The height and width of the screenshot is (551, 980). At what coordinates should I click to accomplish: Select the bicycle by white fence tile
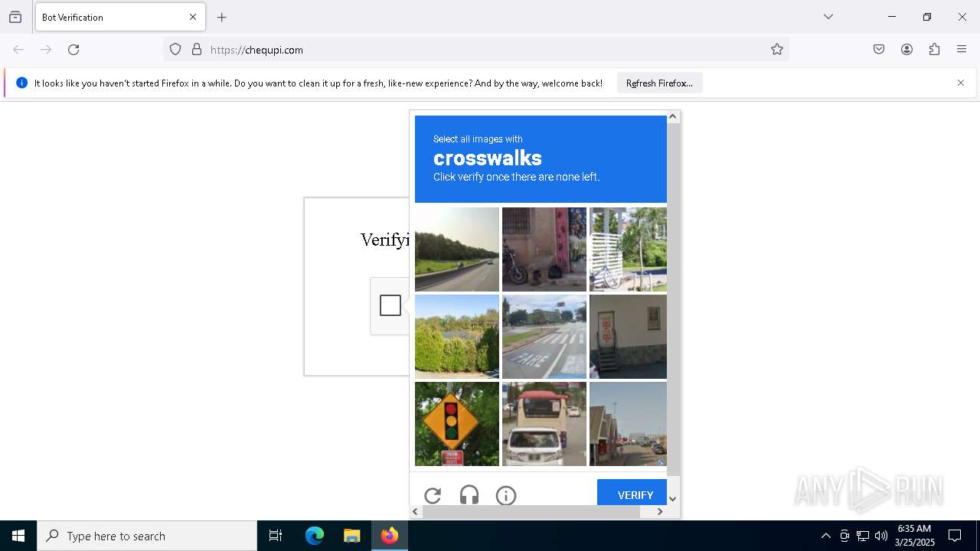pos(628,249)
